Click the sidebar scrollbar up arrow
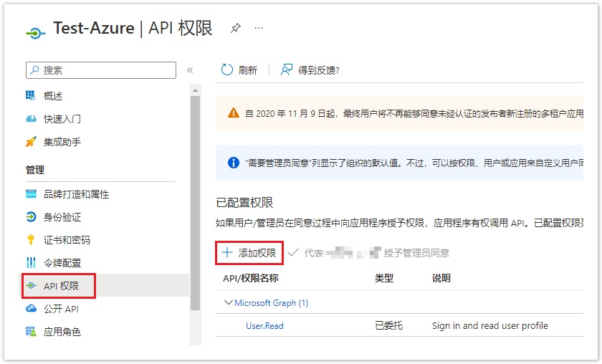Image resolution: width=602 pixels, height=364 pixels. 195,90
